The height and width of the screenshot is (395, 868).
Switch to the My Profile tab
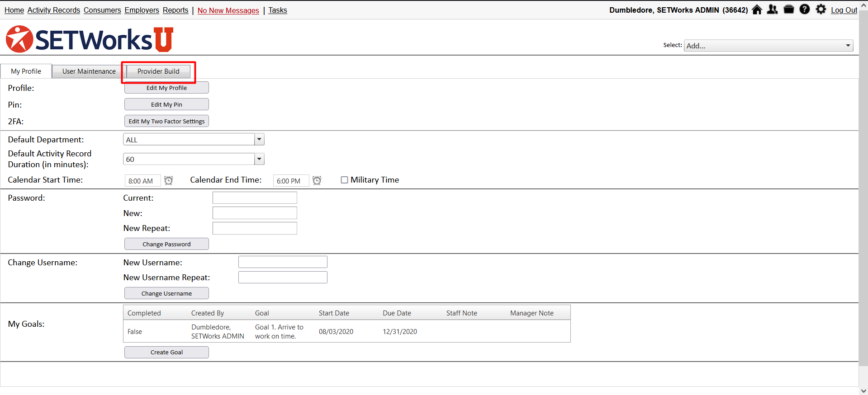click(26, 71)
